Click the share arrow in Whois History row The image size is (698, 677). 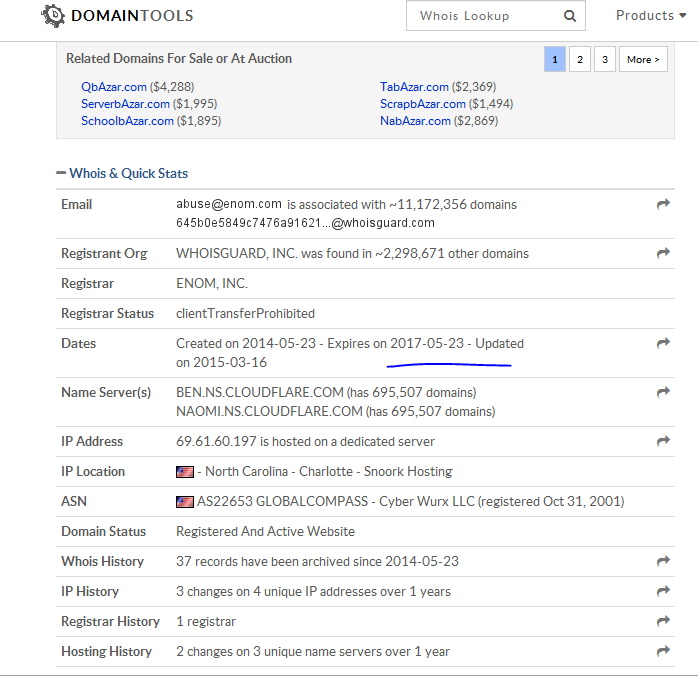(x=663, y=561)
